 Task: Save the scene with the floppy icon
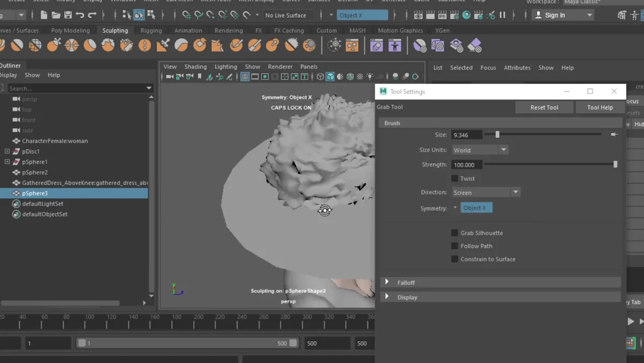click(x=68, y=15)
